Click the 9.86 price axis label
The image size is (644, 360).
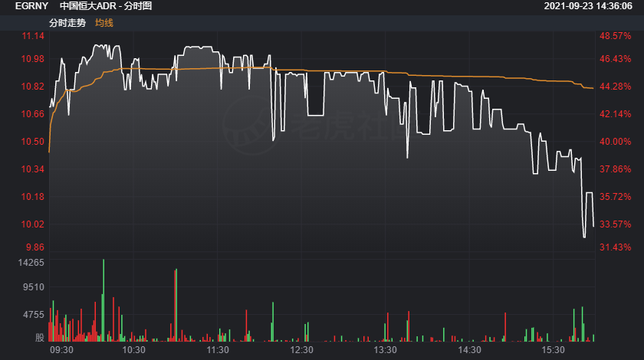pos(35,247)
